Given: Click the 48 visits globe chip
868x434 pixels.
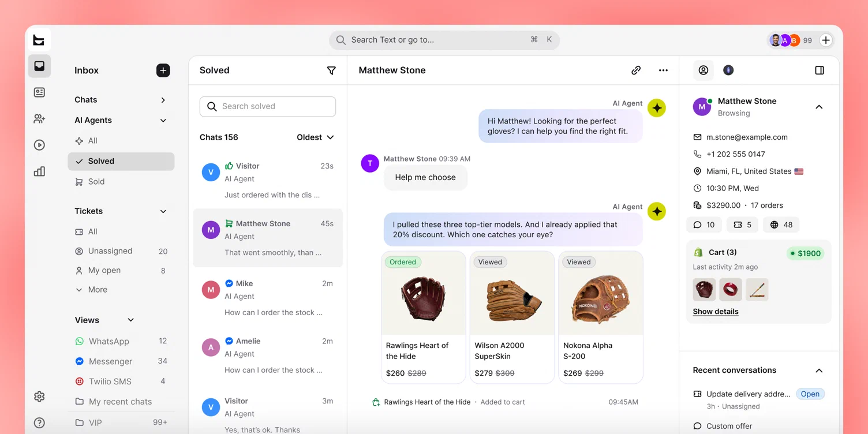Looking at the screenshot, I should 781,225.
